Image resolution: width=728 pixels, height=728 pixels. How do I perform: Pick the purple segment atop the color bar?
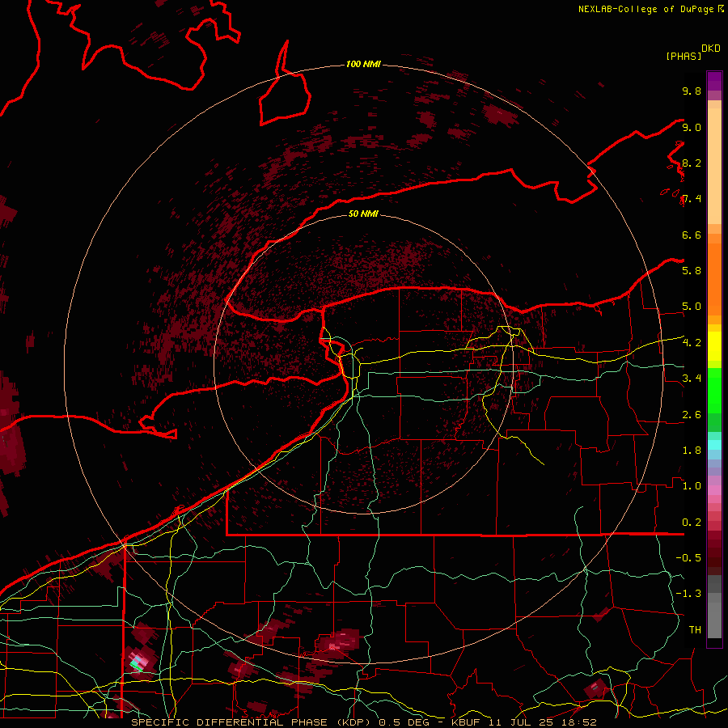[714, 81]
